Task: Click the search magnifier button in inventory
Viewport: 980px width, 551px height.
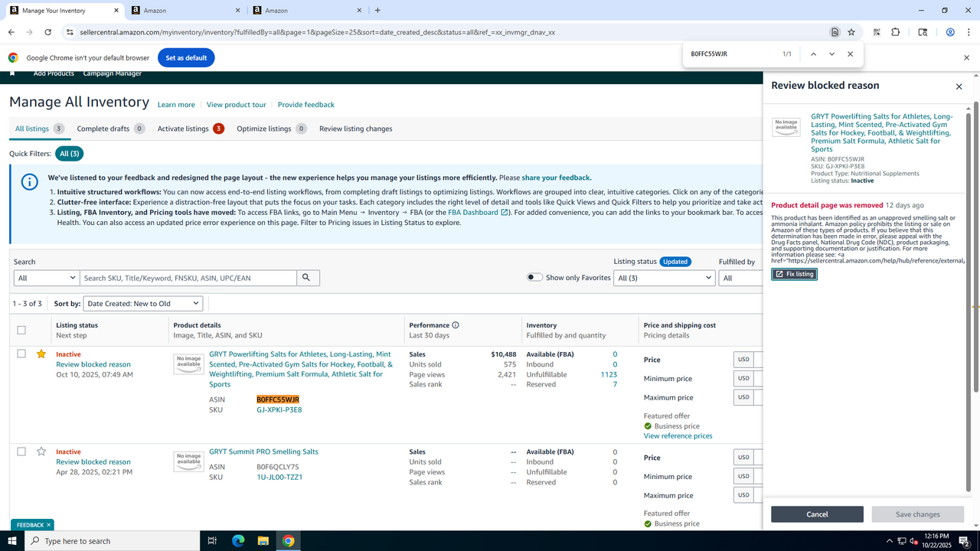Action: tap(308, 278)
